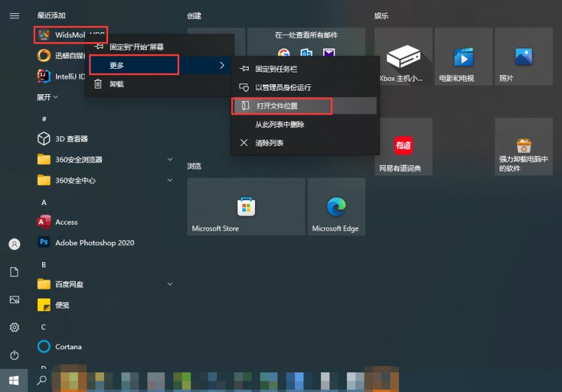Open the 强力卸载电脑中的软件 tile
This screenshot has width=562, height=392.
[x=523, y=147]
